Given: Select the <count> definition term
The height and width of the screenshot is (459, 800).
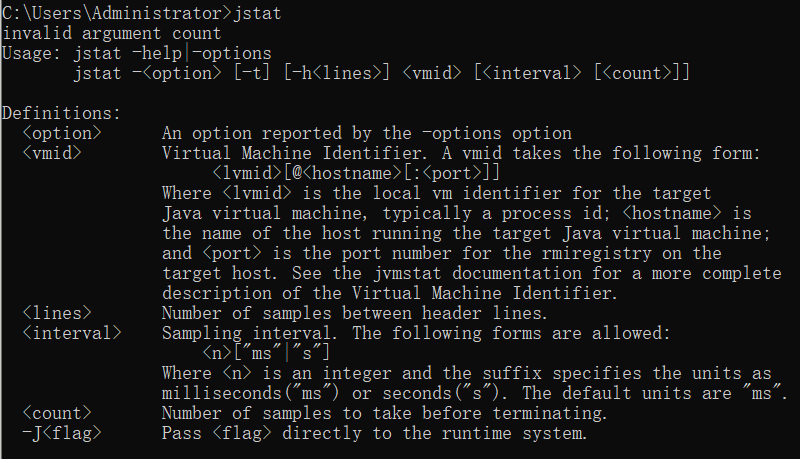Looking at the screenshot, I should pyautogui.click(x=57, y=413).
